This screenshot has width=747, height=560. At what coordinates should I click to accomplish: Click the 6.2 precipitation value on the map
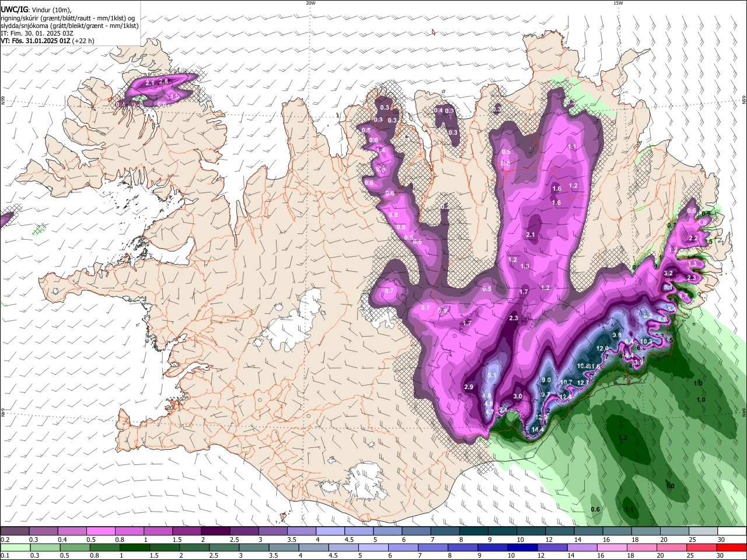(x=647, y=316)
